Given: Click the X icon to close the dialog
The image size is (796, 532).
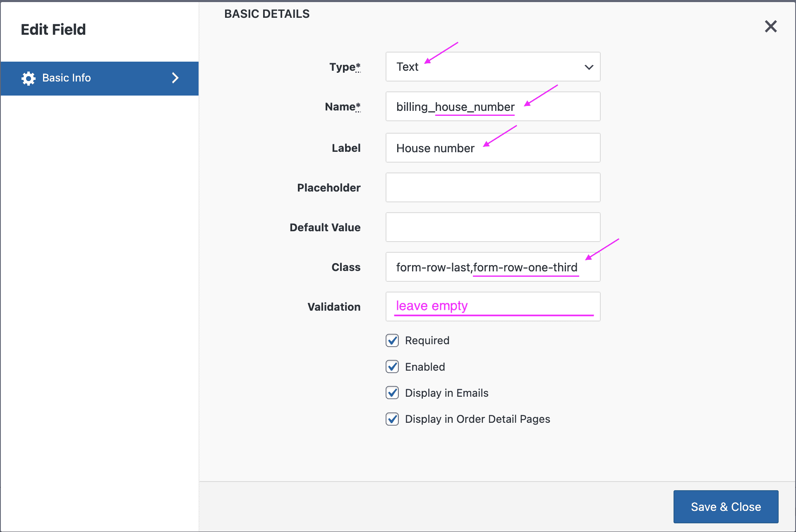Looking at the screenshot, I should 770,26.
